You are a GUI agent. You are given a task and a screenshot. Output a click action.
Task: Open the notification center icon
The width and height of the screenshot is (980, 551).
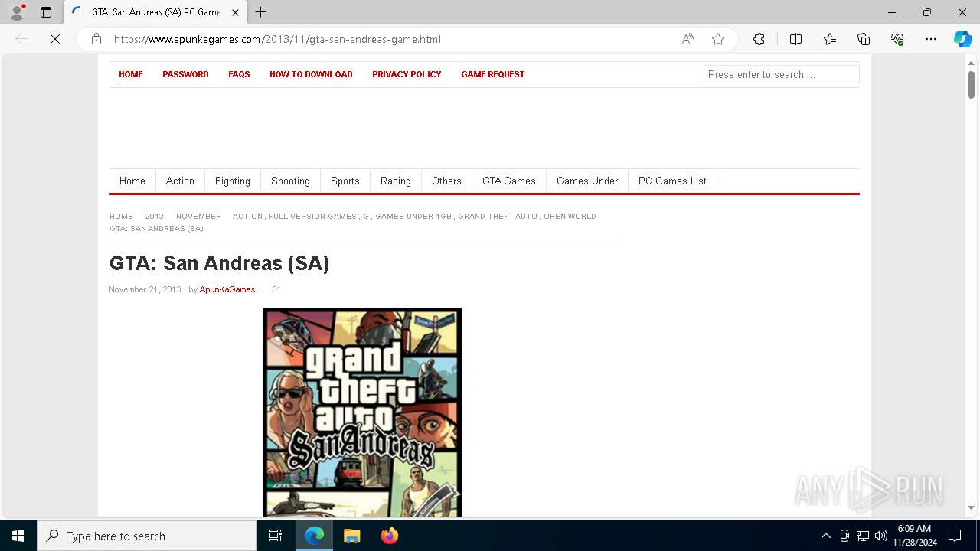point(955,536)
